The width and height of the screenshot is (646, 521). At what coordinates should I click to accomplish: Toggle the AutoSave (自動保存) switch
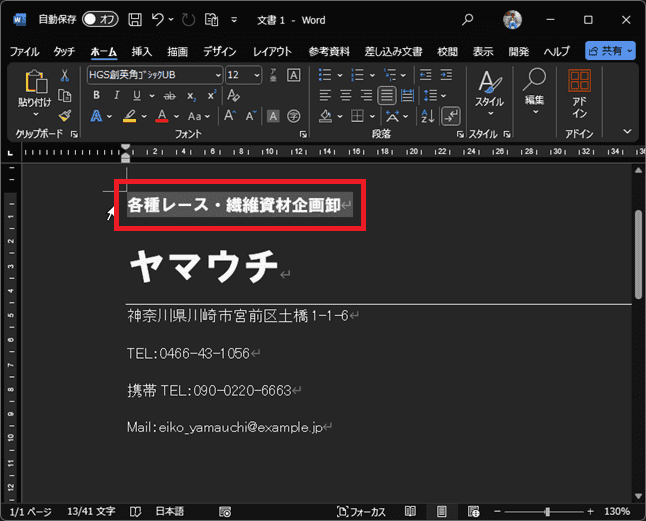[98, 19]
